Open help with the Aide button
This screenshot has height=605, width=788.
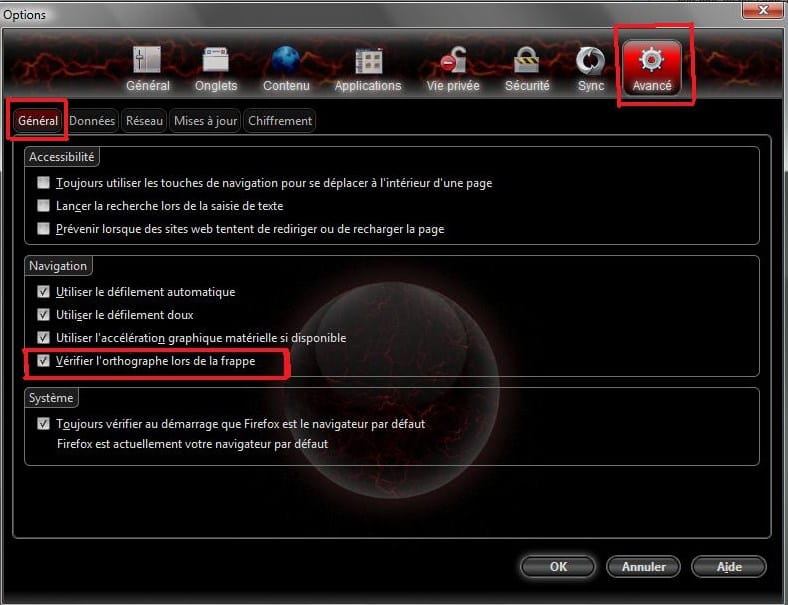pos(729,567)
